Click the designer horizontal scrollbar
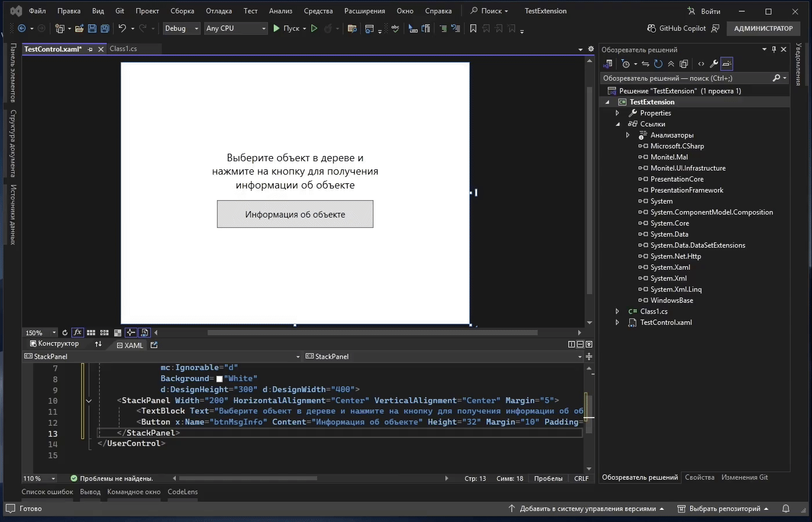Image resolution: width=812 pixels, height=522 pixels. pos(372,332)
